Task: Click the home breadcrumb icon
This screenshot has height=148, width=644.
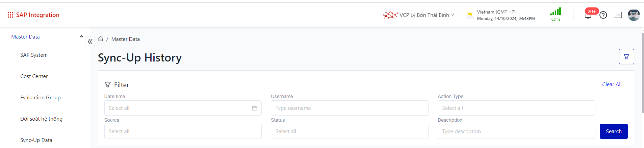Action: click(101, 39)
